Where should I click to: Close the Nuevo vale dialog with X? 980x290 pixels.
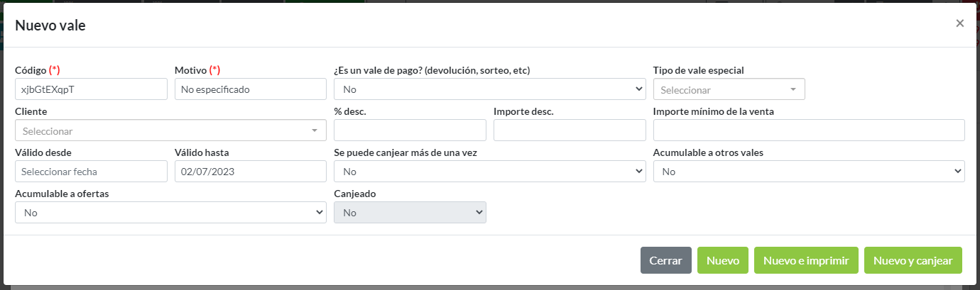(x=959, y=23)
